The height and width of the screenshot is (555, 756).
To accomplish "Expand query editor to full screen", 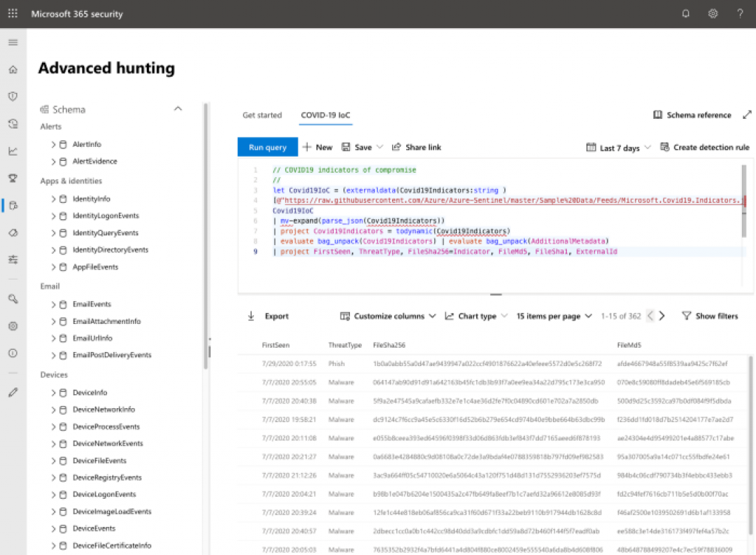I will pos(747,114).
